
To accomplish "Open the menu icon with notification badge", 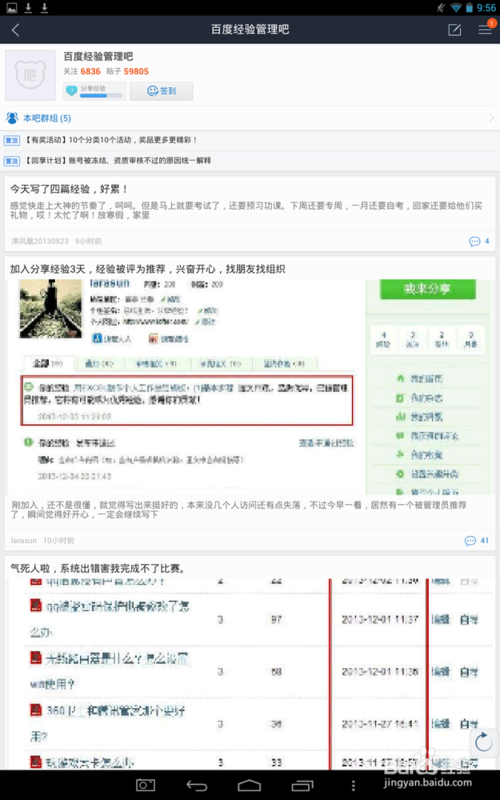I will [485, 29].
